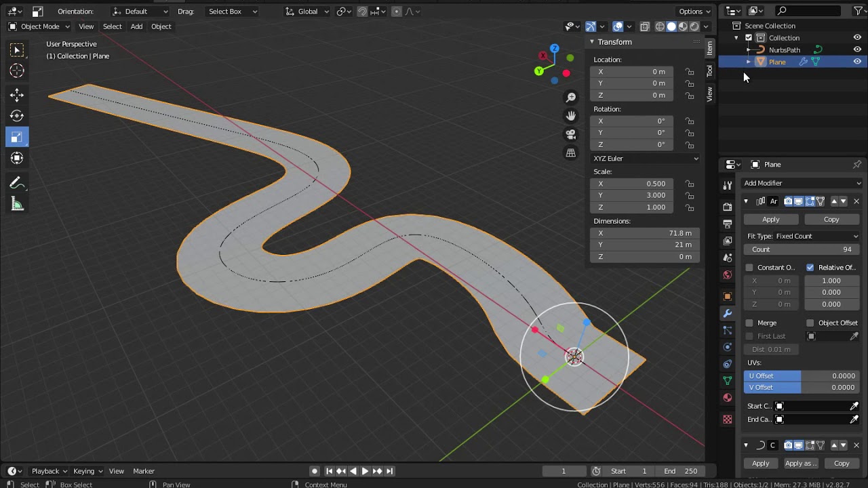Image resolution: width=868 pixels, height=488 pixels.
Task: Open the Material properties tab
Action: pos(728,398)
